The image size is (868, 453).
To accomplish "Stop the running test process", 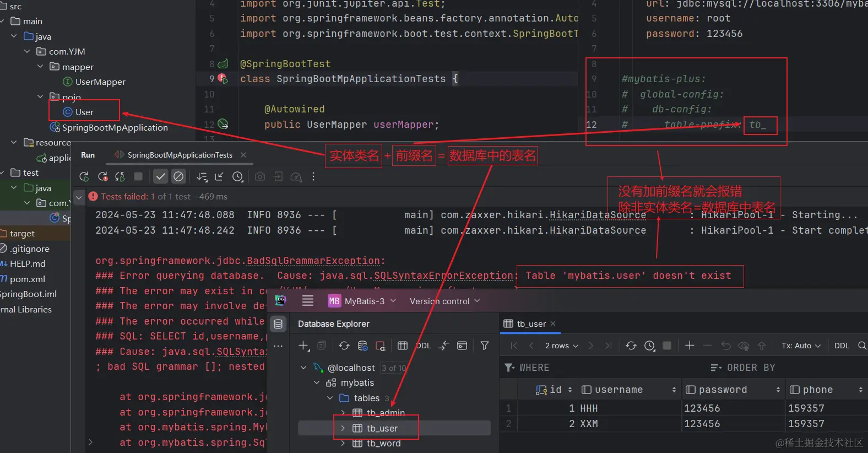I will (x=138, y=177).
